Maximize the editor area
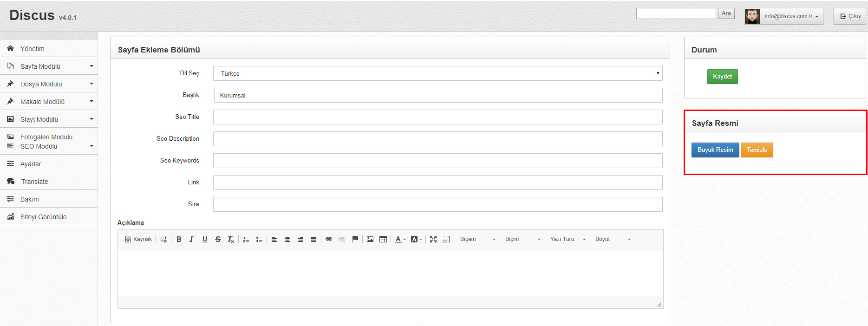 point(433,239)
